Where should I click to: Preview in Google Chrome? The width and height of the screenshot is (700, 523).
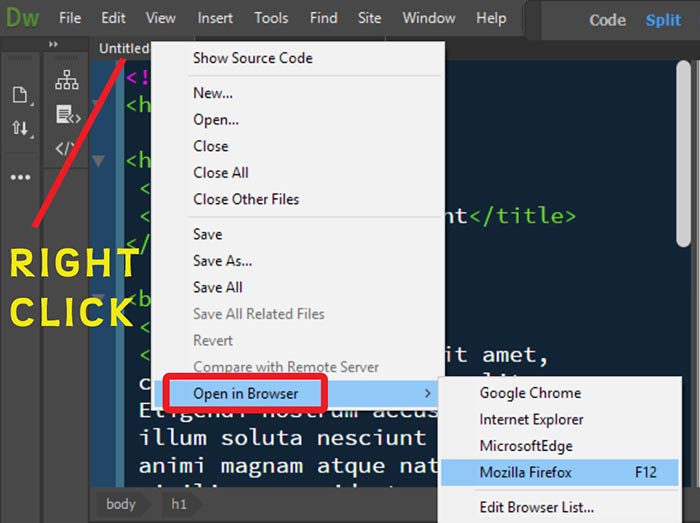(x=530, y=393)
